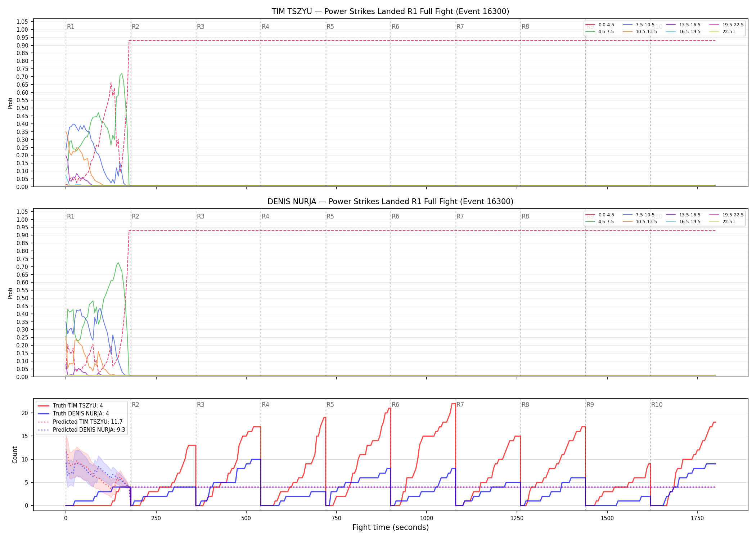Image resolution: width=756 pixels, height=540 pixels.
Task: Click the TIM TSZYU chart title
Action: pos(390,12)
